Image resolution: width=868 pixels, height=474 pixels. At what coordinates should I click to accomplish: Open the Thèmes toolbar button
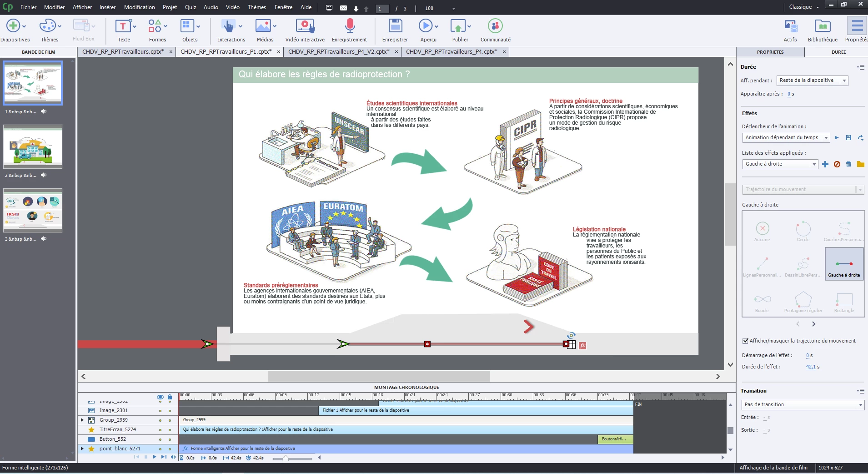click(49, 30)
